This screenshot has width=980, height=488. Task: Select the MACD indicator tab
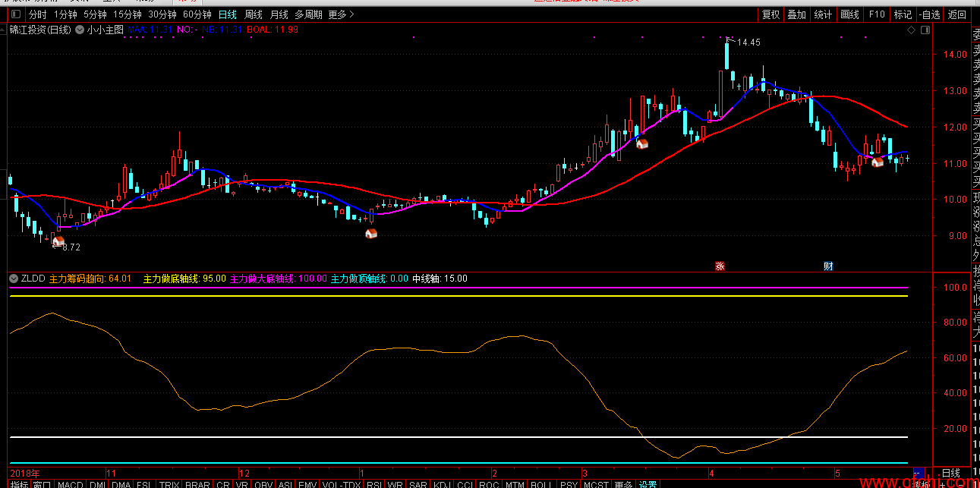70,484
